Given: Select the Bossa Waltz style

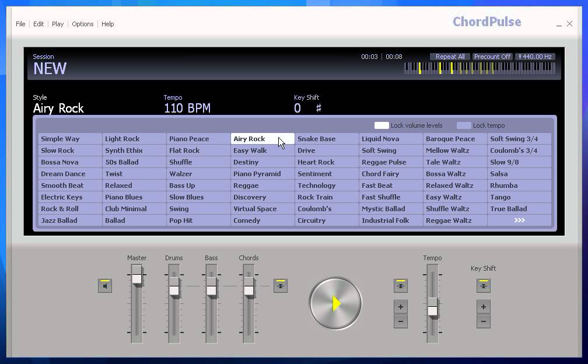Looking at the screenshot, I should point(455,174).
